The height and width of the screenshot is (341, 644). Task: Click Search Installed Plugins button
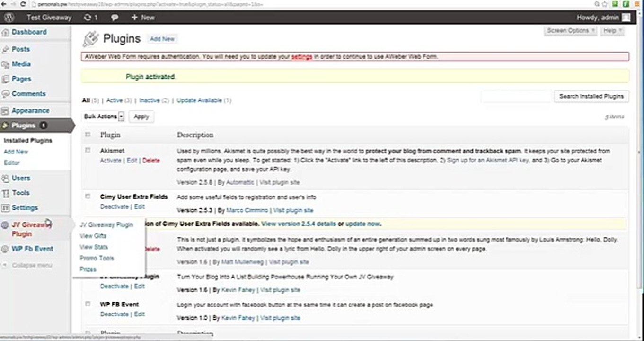coord(591,97)
